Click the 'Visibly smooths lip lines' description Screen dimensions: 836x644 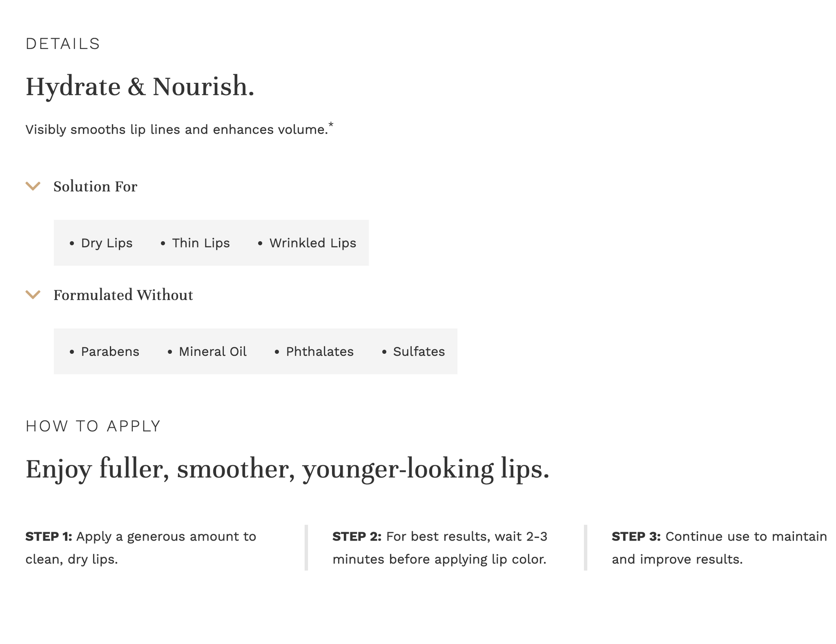pyautogui.click(x=176, y=130)
